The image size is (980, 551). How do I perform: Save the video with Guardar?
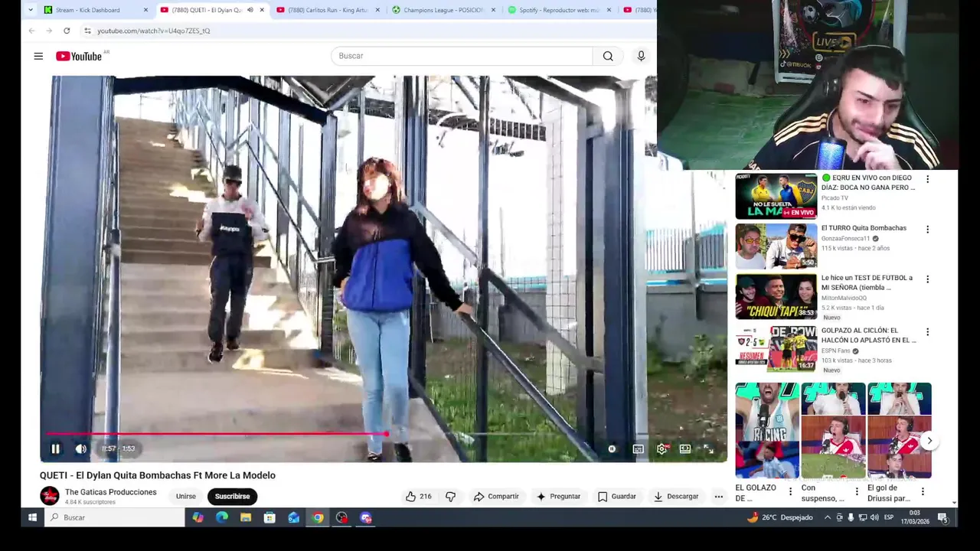617,497
